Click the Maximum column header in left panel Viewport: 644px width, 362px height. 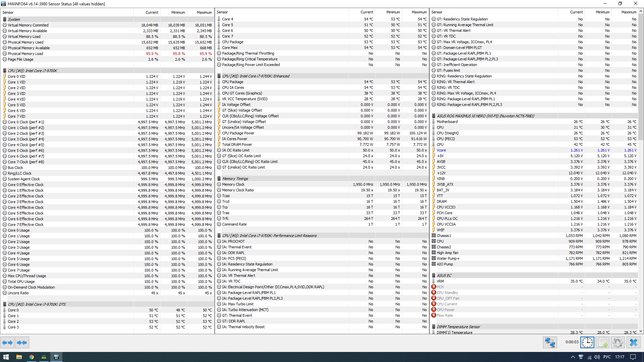tap(204, 12)
